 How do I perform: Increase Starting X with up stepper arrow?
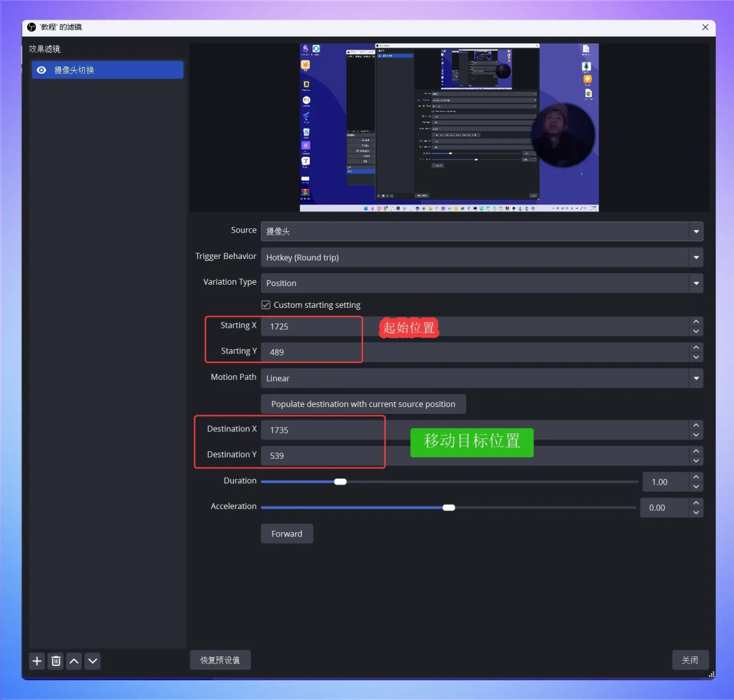[x=695, y=322]
